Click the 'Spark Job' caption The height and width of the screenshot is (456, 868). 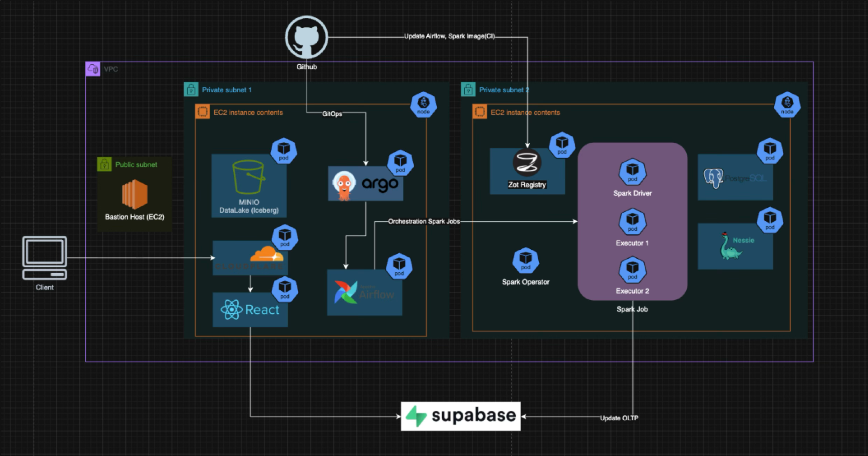[632, 309]
